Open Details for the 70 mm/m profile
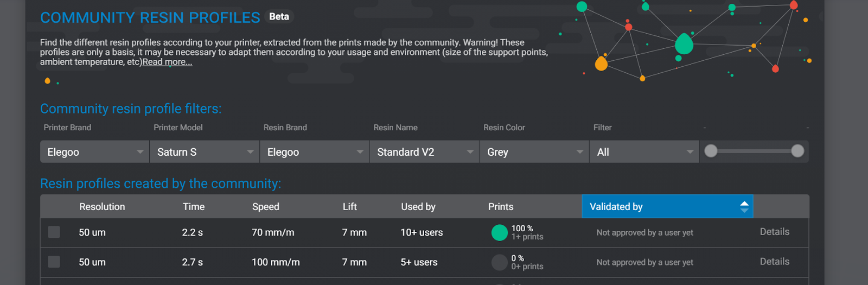 tap(774, 232)
